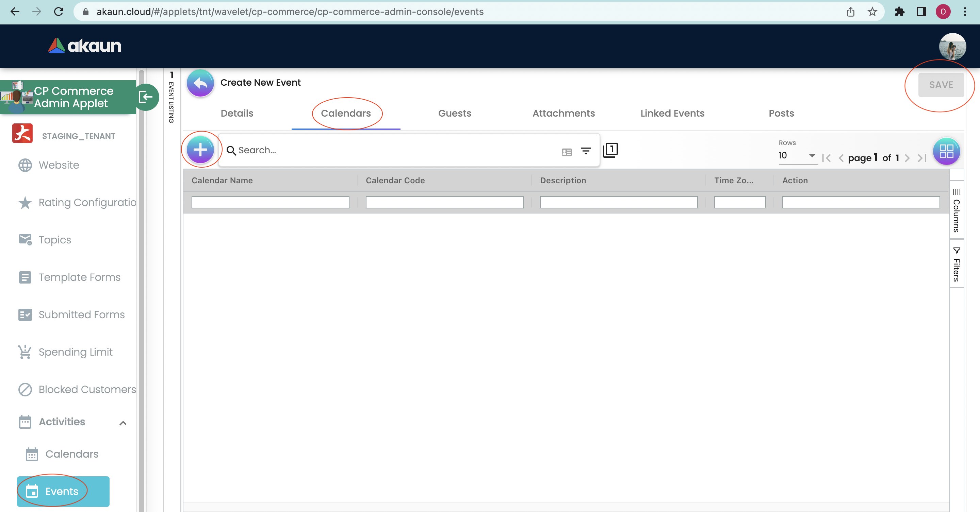
Task: Click the filter lines icon in search bar
Action: click(586, 151)
